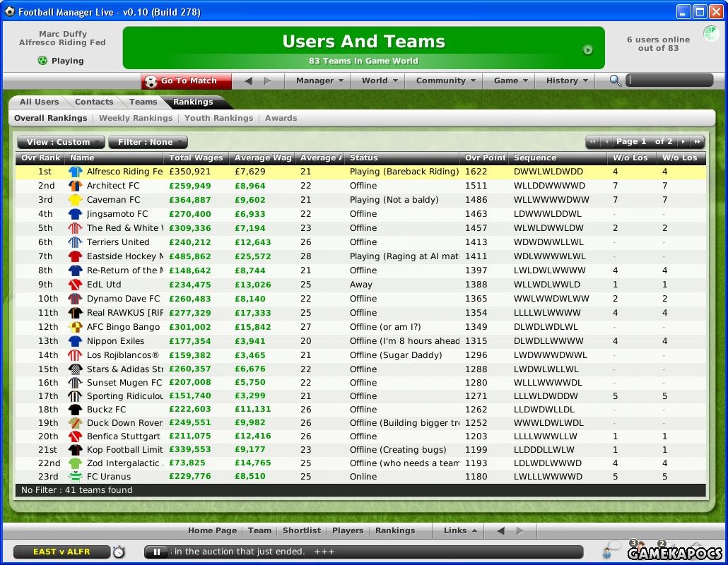Click the green arrow on Users And Teams banner
The height and width of the screenshot is (565, 728).
(587, 49)
